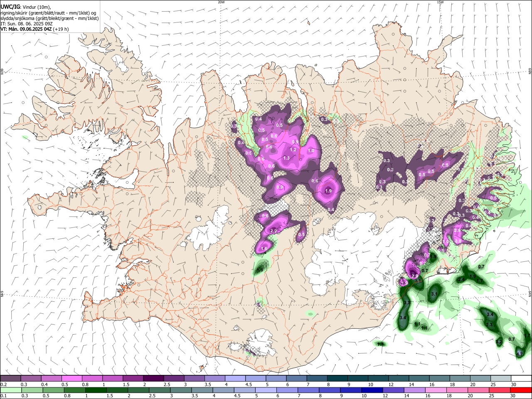Viewport: 532px width, 399px height.
Task: Click the 1.6 snowfall value below 2.0
Action: [264, 249]
